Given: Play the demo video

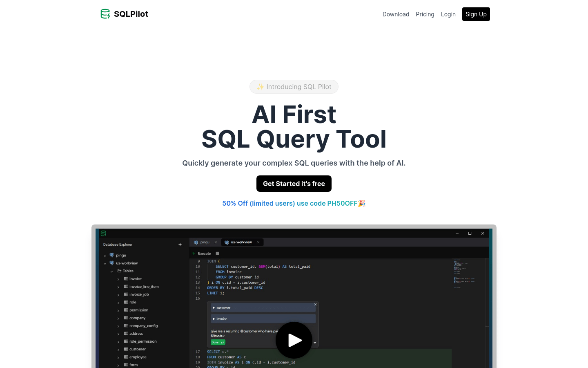Looking at the screenshot, I should [294, 340].
